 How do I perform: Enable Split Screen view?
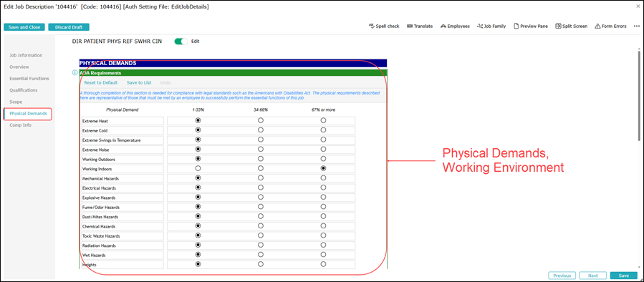tap(572, 26)
